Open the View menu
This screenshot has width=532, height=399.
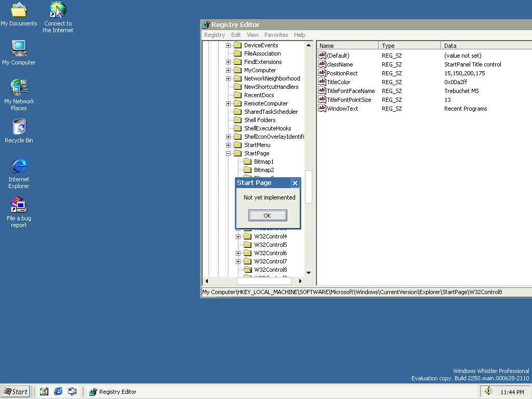(x=252, y=35)
